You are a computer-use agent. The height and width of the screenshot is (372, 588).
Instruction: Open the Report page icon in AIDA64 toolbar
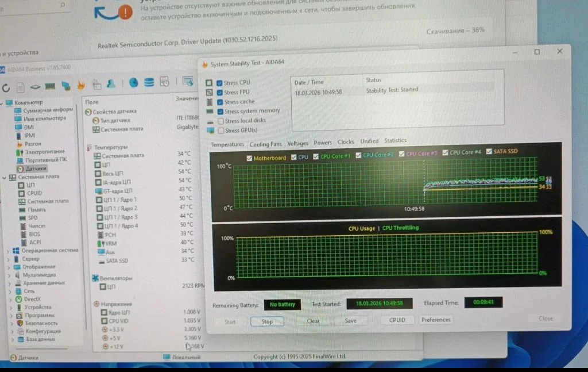[21, 87]
